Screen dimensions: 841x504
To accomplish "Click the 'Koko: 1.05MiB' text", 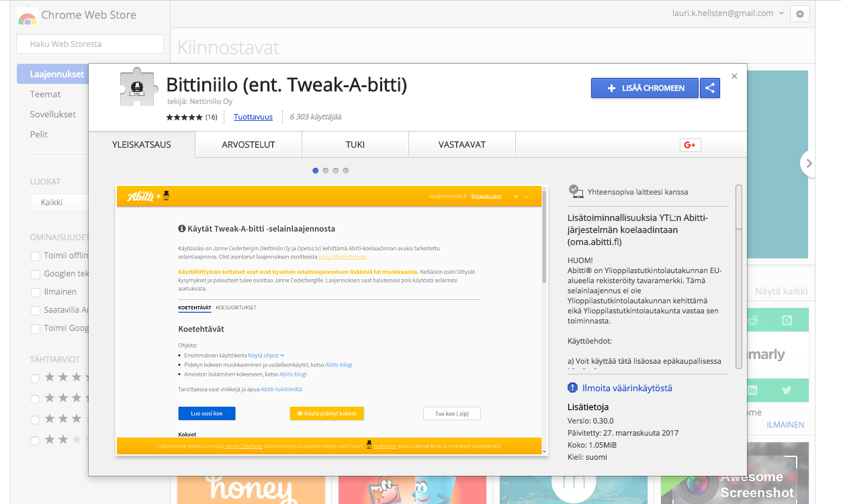I will (592, 445).
